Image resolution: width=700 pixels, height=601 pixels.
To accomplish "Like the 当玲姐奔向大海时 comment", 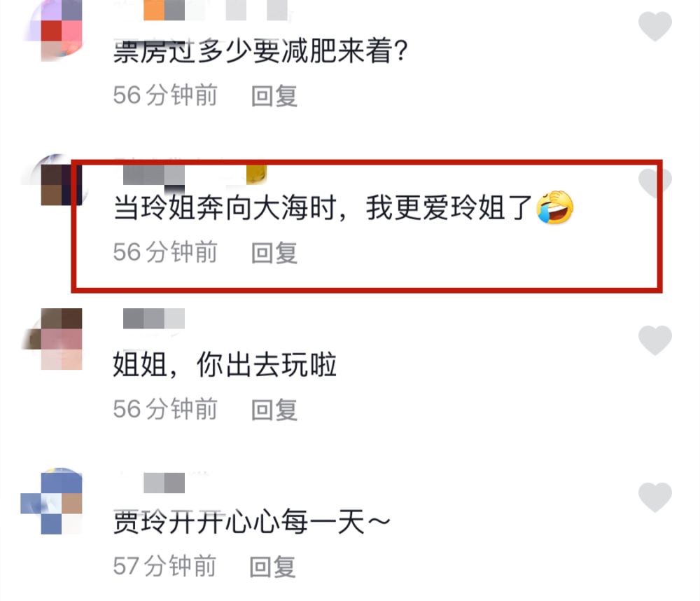I will click(655, 184).
